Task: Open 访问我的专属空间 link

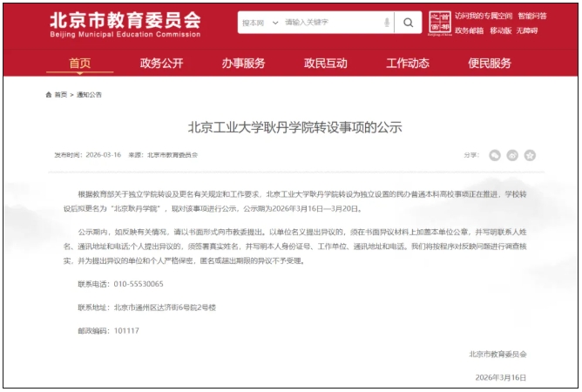Action: pyautogui.click(x=484, y=16)
